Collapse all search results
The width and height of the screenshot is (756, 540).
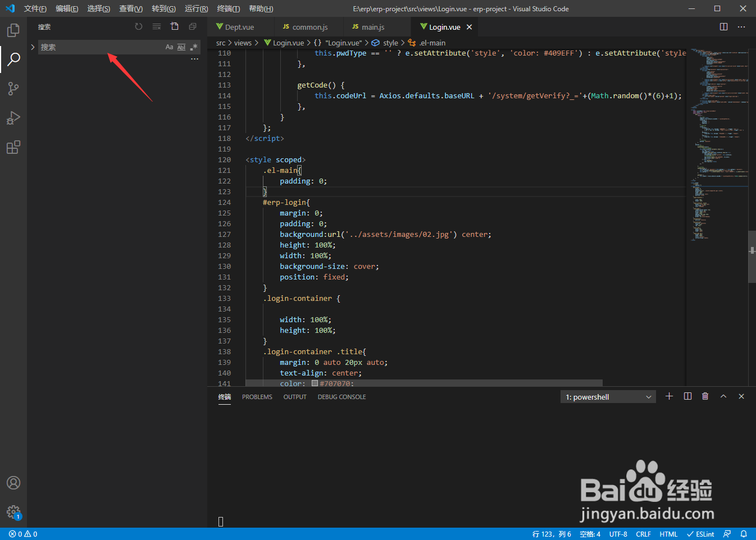193,26
